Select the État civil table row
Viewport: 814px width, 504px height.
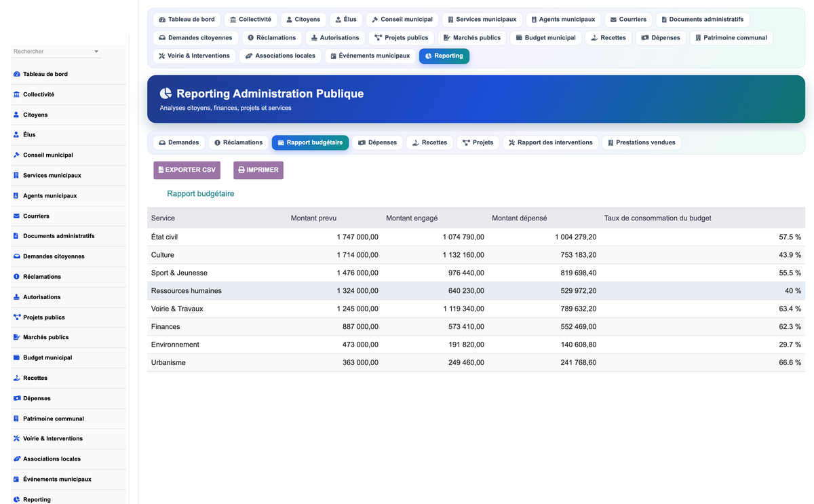(x=476, y=237)
